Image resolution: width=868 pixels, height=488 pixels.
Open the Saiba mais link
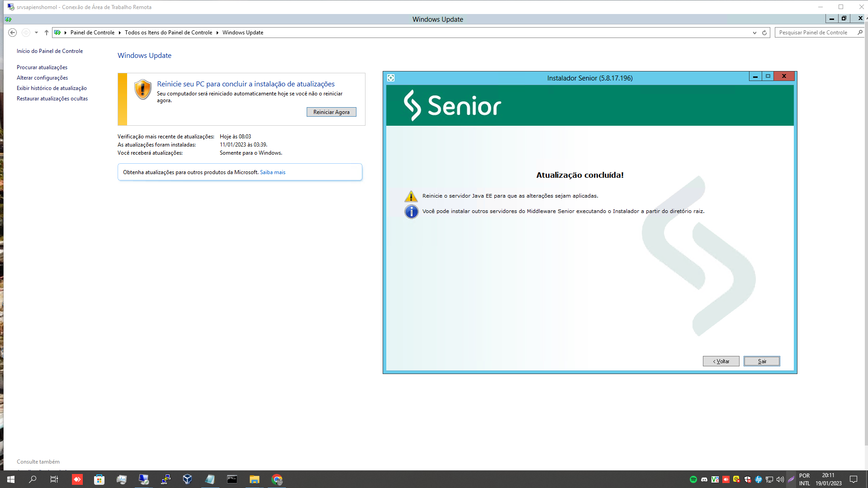coord(273,172)
